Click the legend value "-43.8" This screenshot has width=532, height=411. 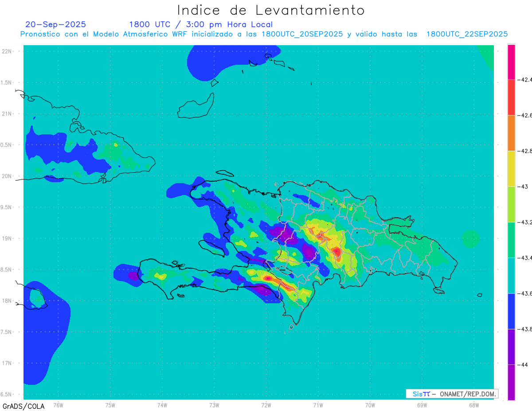(525, 329)
